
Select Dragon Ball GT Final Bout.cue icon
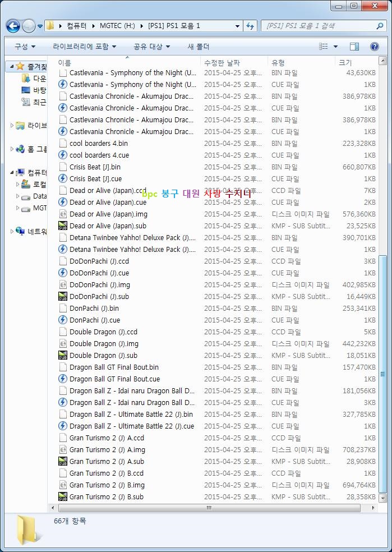(63, 379)
